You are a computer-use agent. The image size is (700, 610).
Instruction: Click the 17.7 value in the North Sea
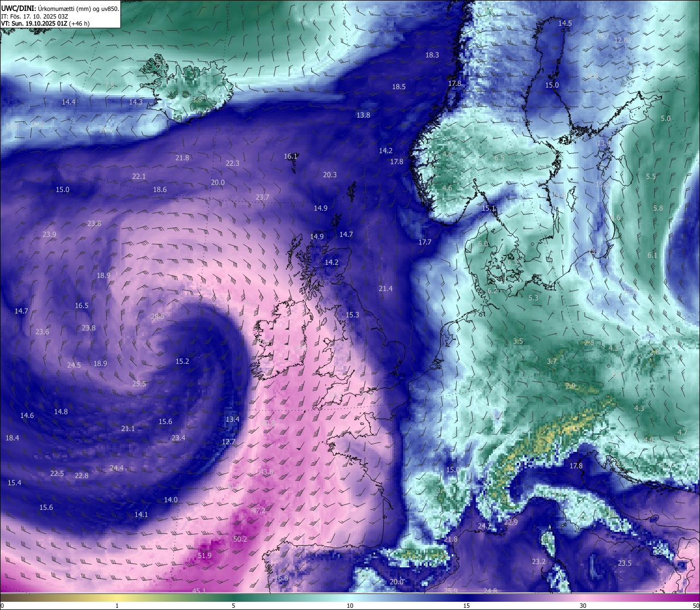click(x=425, y=242)
